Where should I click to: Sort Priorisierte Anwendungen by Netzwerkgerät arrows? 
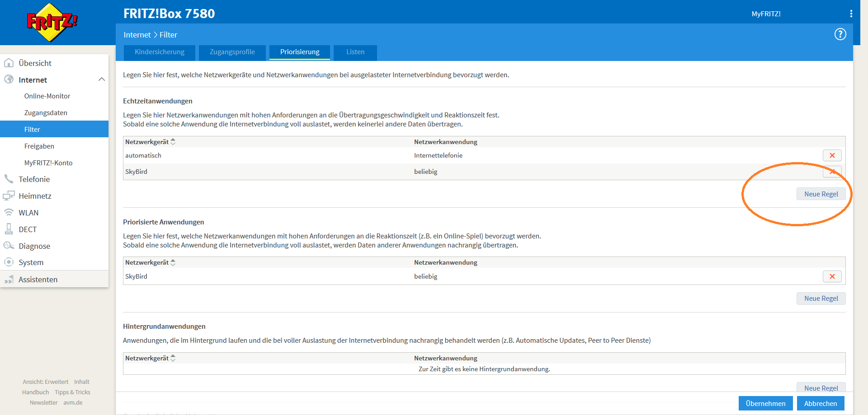[173, 262]
